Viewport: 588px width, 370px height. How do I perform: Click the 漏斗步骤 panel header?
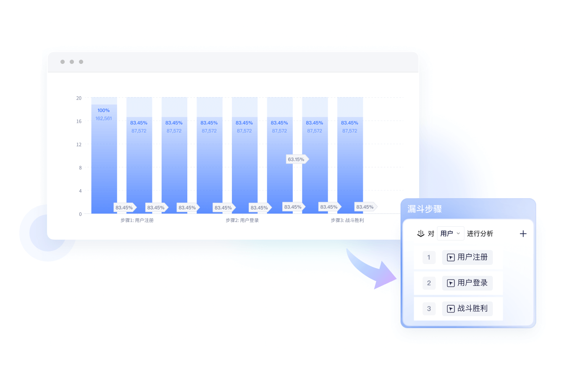tap(425, 209)
